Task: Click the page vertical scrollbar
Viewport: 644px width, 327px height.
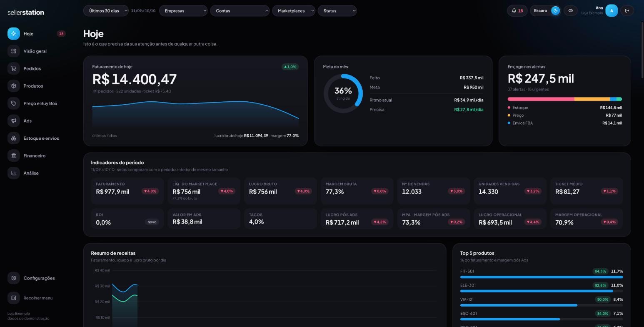Action: [x=642, y=49]
